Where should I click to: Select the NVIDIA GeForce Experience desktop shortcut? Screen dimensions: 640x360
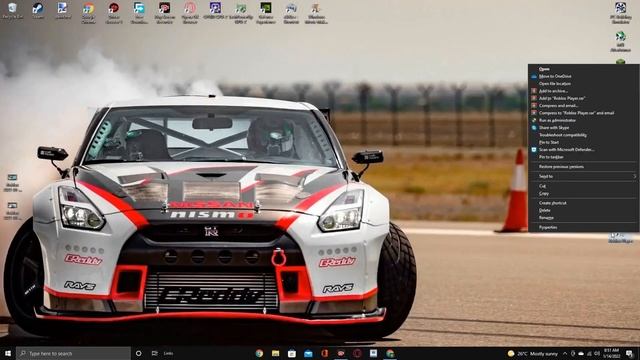(x=266, y=12)
